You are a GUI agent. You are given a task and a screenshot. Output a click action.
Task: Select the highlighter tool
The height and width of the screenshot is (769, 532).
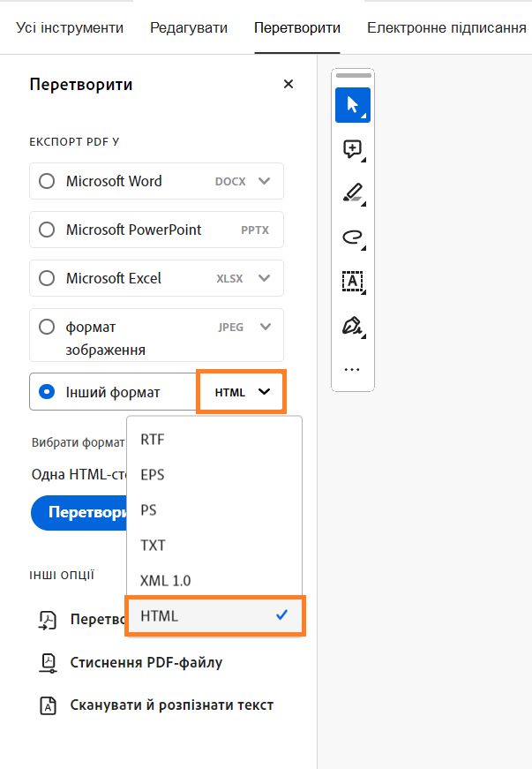pos(352,192)
